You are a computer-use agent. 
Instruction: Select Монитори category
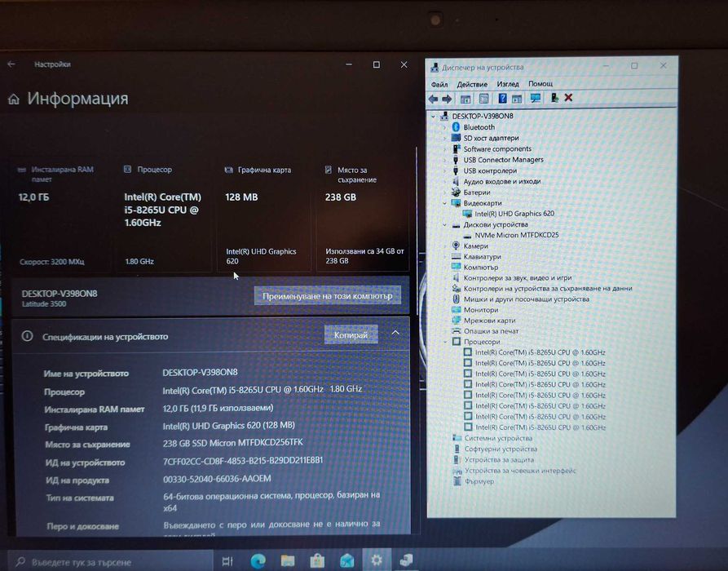[x=480, y=310]
